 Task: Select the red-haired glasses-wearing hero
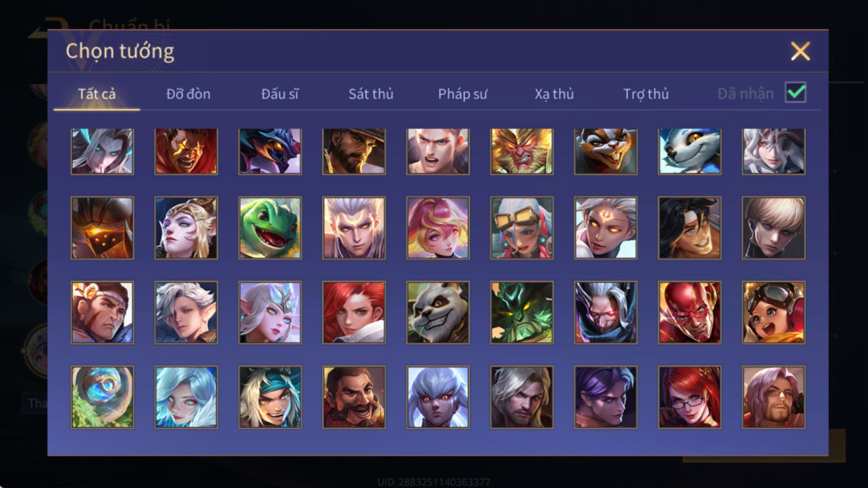[690, 397]
